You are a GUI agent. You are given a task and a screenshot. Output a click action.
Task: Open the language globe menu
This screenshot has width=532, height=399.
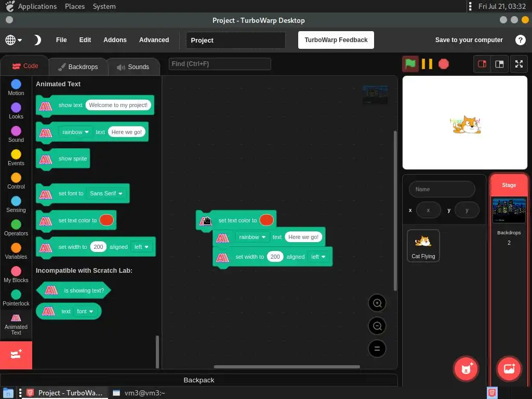(x=14, y=40)
